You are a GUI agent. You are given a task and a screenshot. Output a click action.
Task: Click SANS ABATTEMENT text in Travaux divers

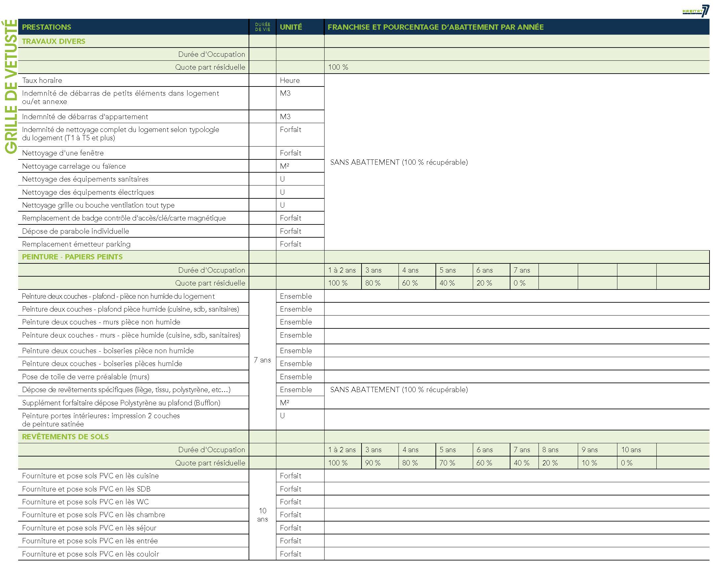pos(399,162)
